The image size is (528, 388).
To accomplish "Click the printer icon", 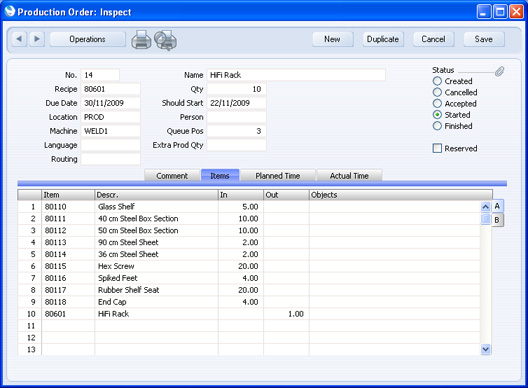I will tap(141, 40).
